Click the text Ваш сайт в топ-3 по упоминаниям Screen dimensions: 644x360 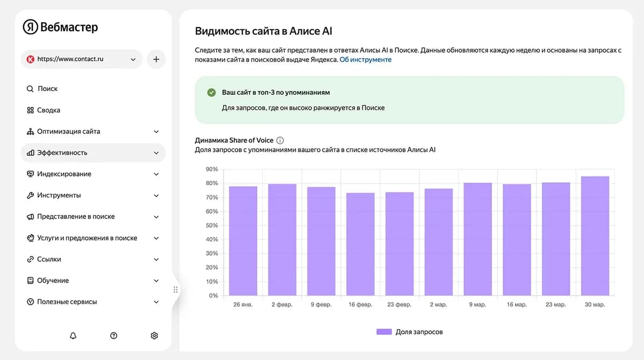pos(276,93)
